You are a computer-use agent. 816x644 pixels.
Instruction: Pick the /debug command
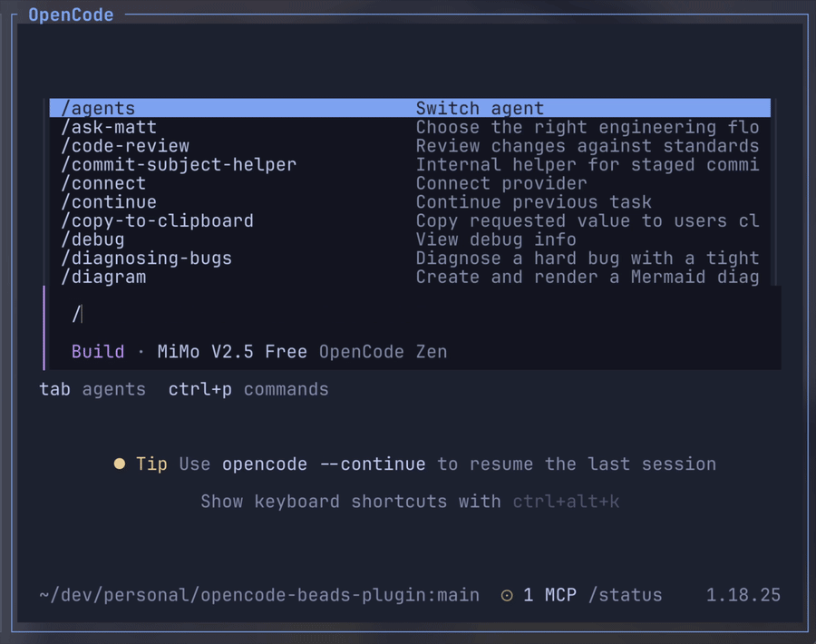click(x=410, y=239)
